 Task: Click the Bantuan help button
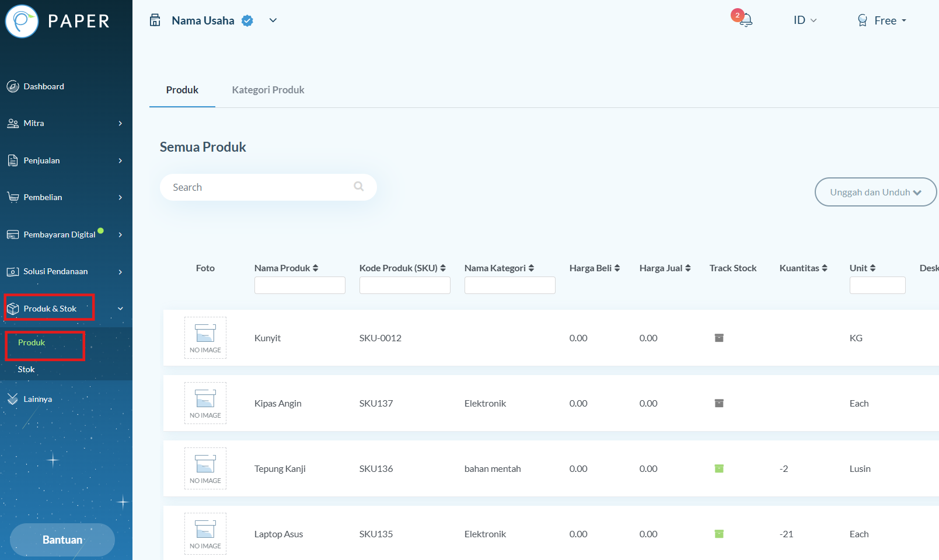[62, 540]
